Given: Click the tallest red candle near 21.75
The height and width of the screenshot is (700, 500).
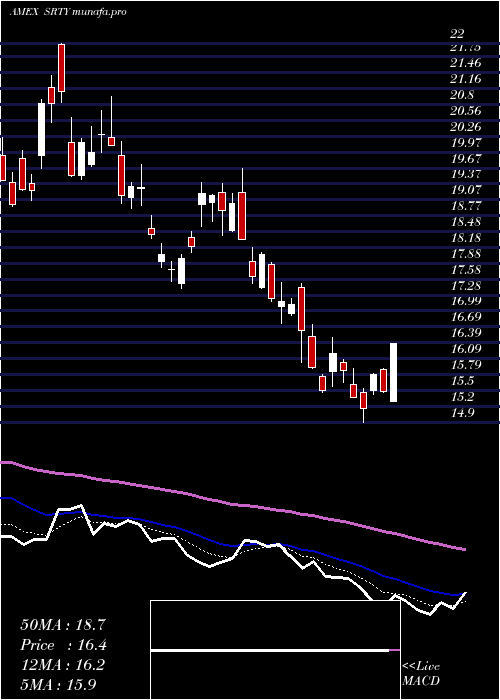Looking at the screenshot, I should tap(62, 68).
